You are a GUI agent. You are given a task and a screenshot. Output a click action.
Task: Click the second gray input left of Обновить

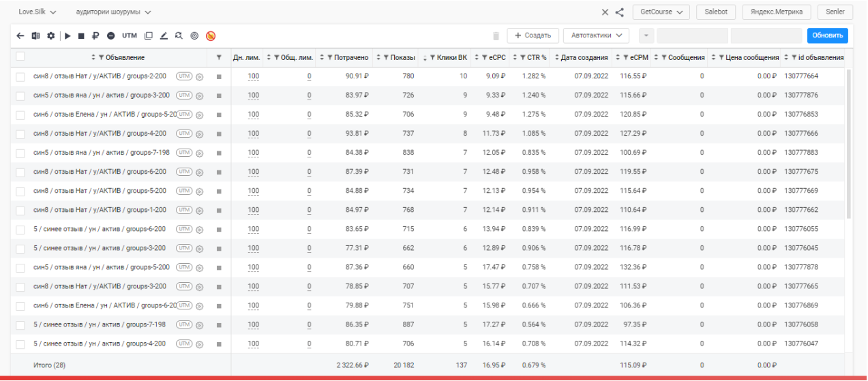click(766, 35)
